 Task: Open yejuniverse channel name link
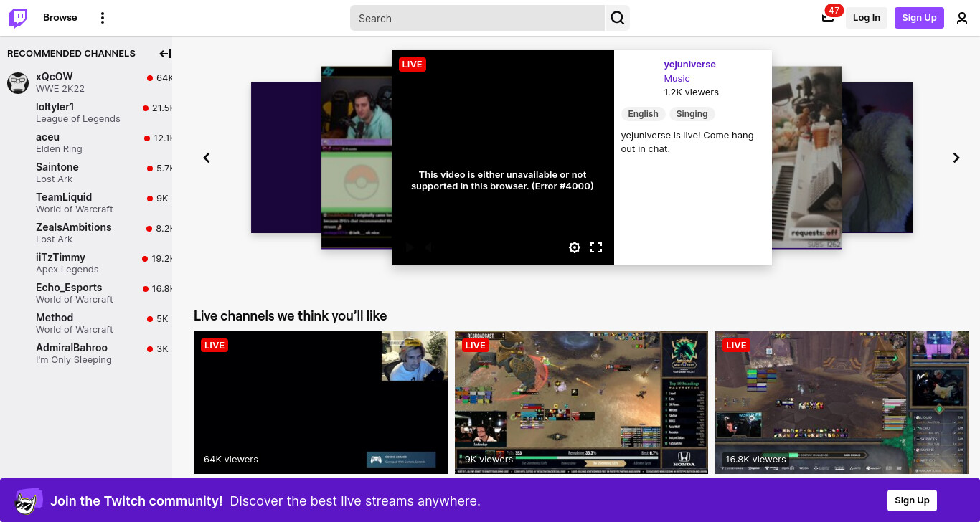pyautogui.click(x=689, y=65)
